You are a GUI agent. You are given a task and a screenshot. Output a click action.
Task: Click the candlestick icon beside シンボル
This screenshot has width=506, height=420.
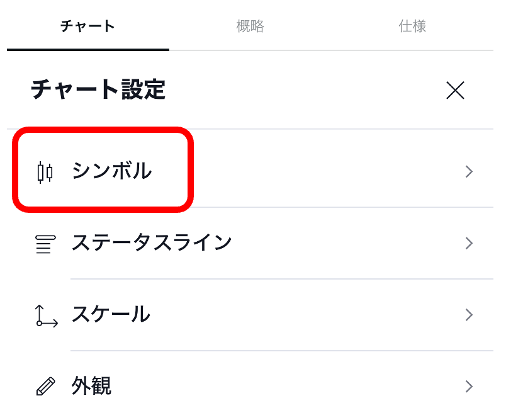coord(45,172)
